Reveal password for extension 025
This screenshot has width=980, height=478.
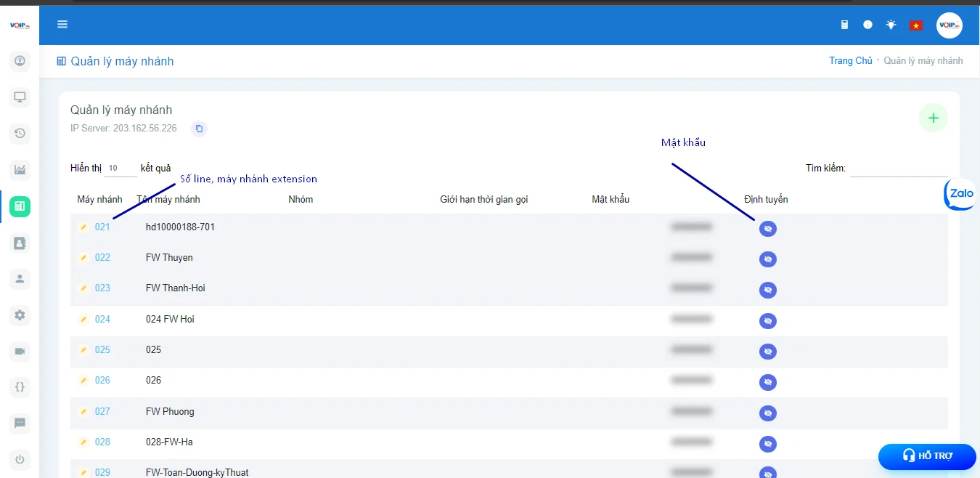click(768, 352)
